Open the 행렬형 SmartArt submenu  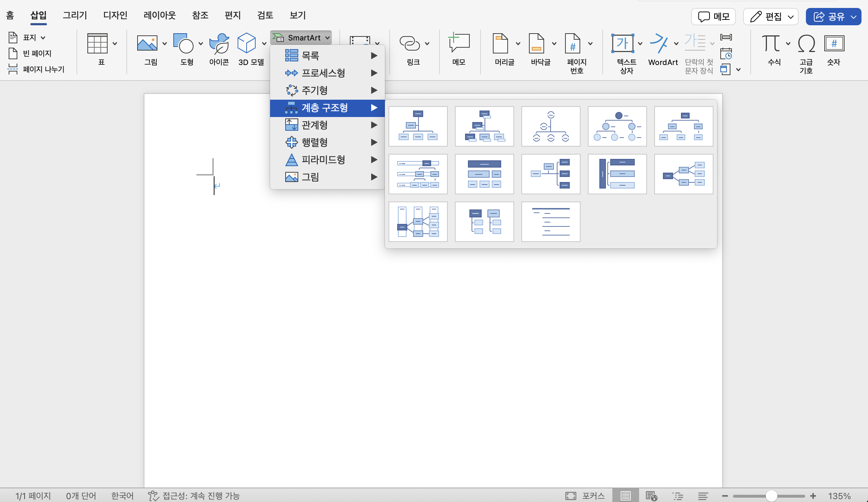tap(327, 142)
